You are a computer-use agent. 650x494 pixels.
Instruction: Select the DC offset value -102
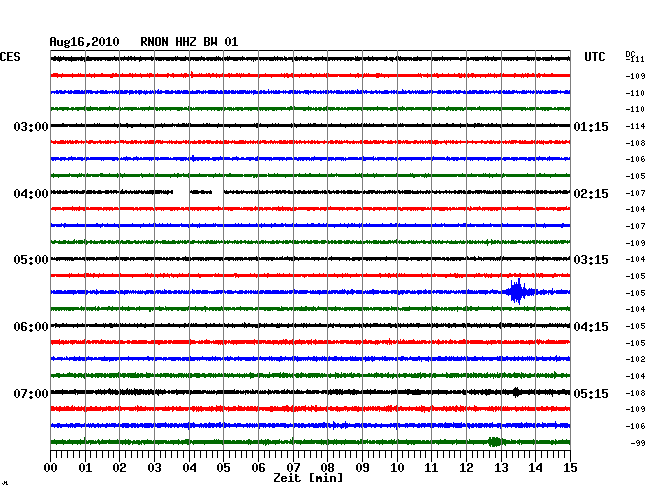635,359
